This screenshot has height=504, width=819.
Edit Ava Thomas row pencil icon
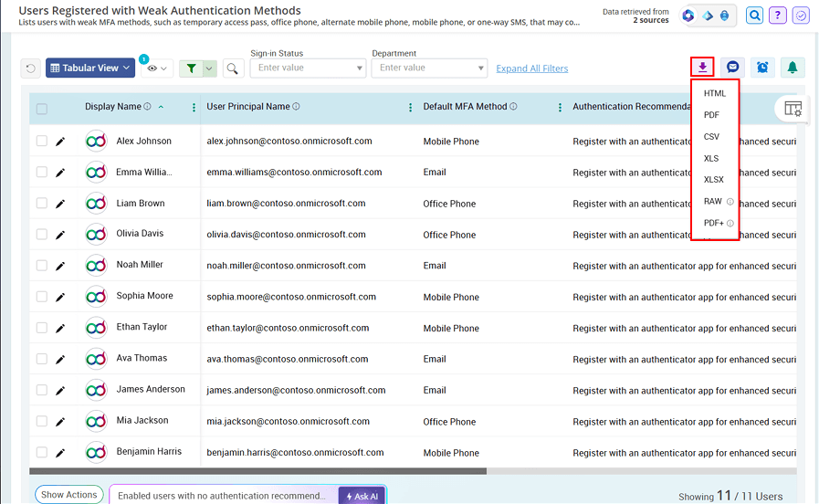60,360
